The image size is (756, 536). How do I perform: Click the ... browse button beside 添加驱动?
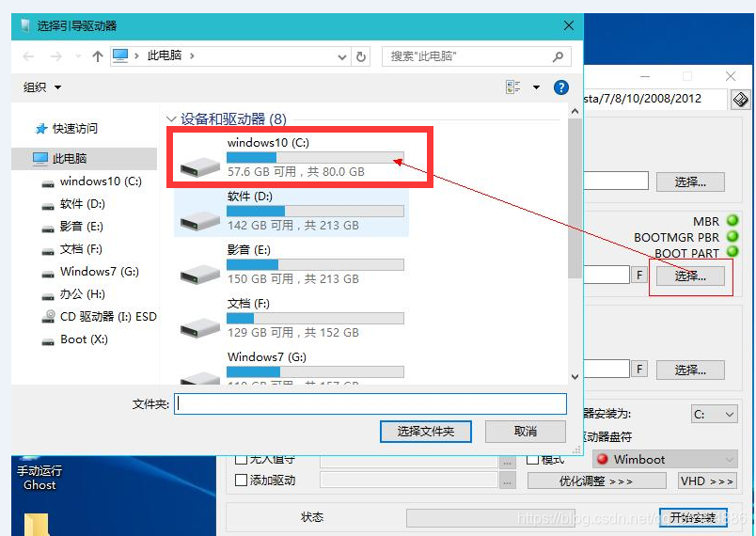pyautogui.click(x=507, y=481)
